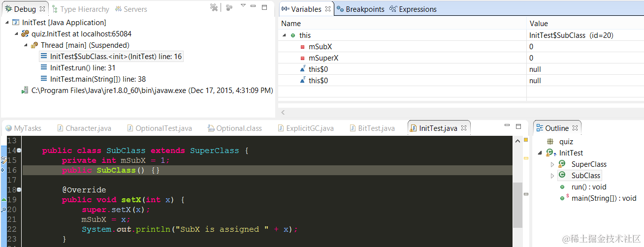Fold the setX method at line 18
The width and height of the screenshot is (644, 247).
point(19,190)
